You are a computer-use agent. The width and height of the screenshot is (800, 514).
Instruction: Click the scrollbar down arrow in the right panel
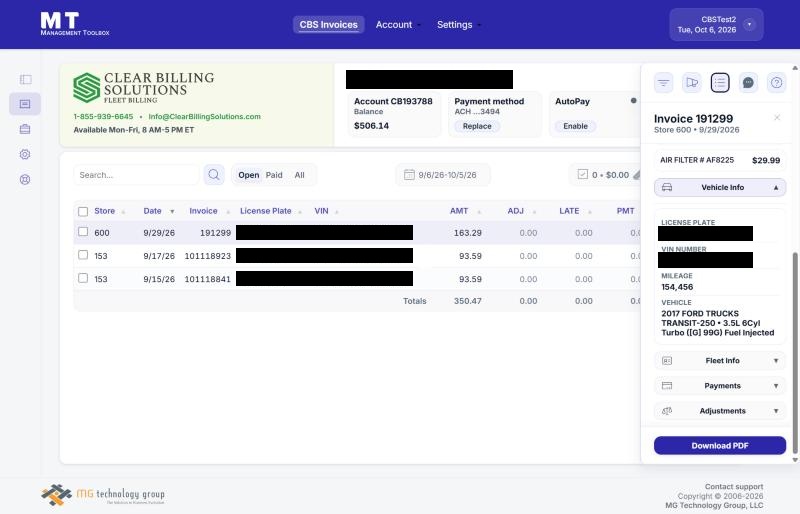click(x=794, y=460)
